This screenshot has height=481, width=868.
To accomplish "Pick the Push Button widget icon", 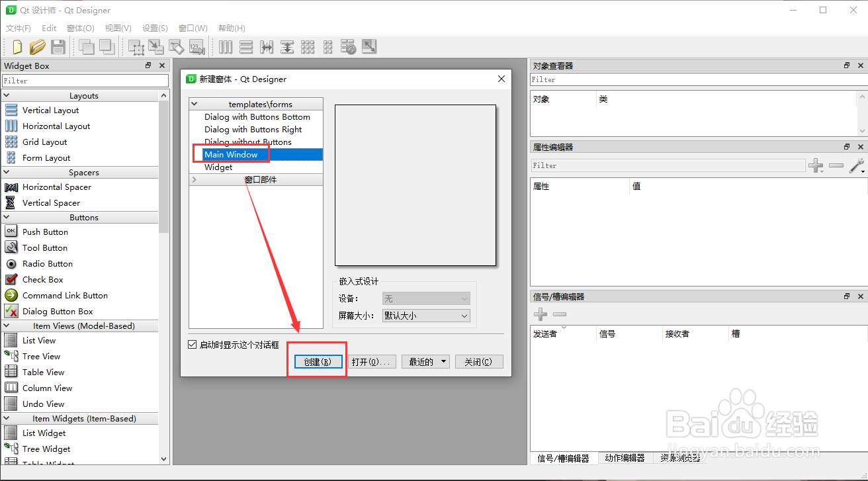I will [x=11, y=232].
